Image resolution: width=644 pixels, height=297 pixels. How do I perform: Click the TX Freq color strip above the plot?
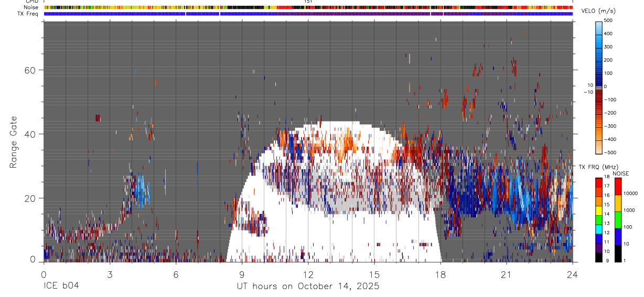coord(308,14)
